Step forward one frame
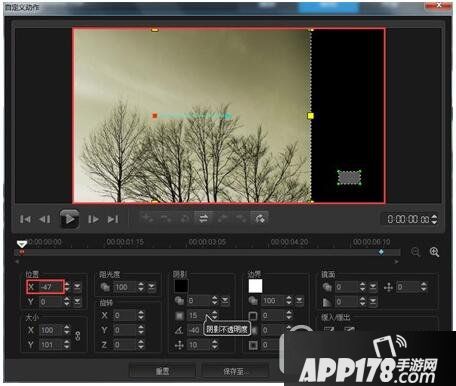 point(93,219)
